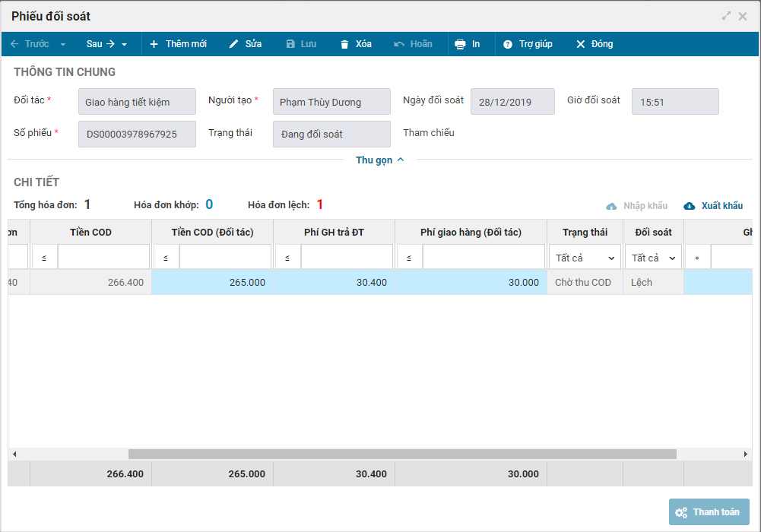The height and width of the screenshot is (532, 761).
Task: Click the Người tạo field Phạm Thùy Dương
Action: tap(331, 101)
